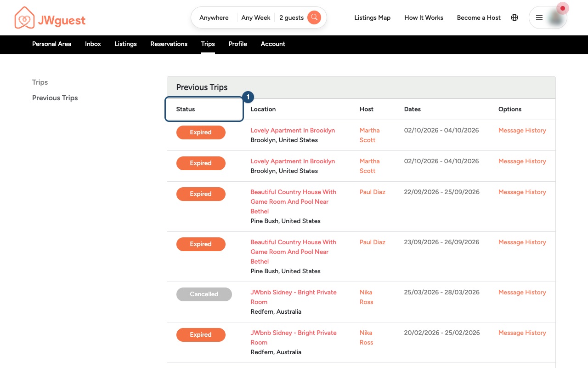588x368 pixels.
Task: Click the Host column header
Action: click(x=367, y=109)
